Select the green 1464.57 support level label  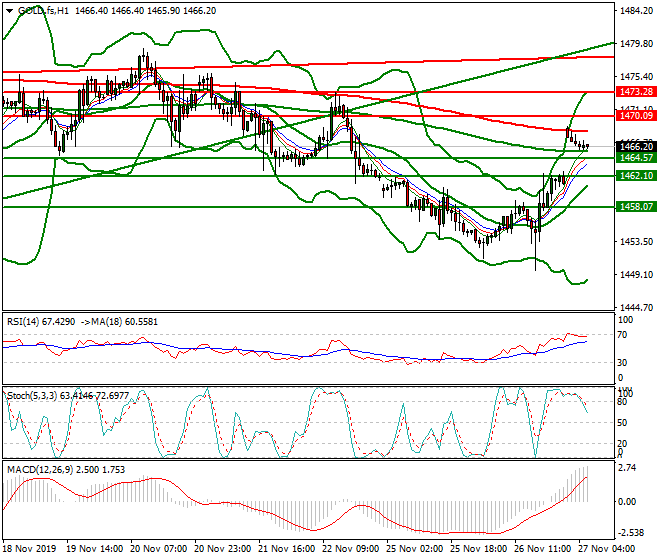[x=636, y=157]
